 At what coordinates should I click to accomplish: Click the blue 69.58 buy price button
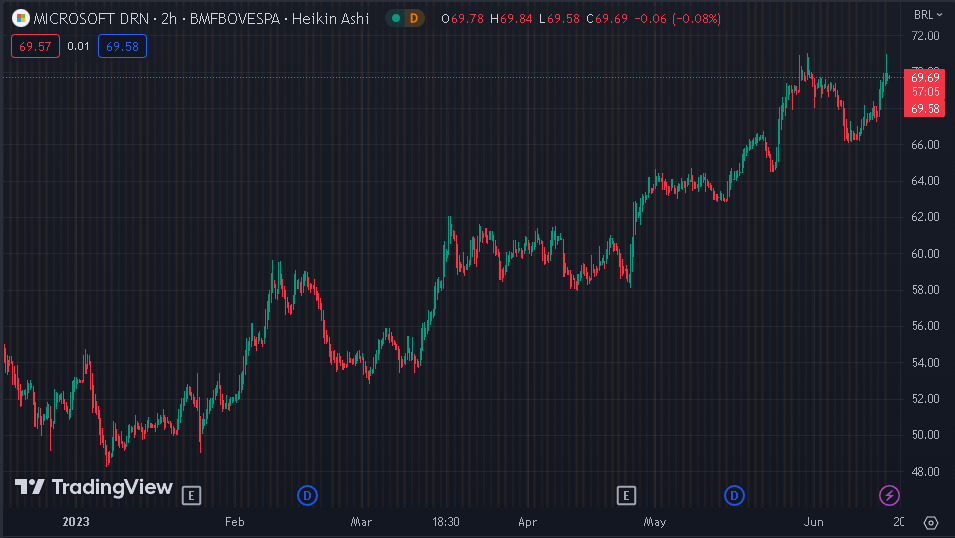point(122,46)
